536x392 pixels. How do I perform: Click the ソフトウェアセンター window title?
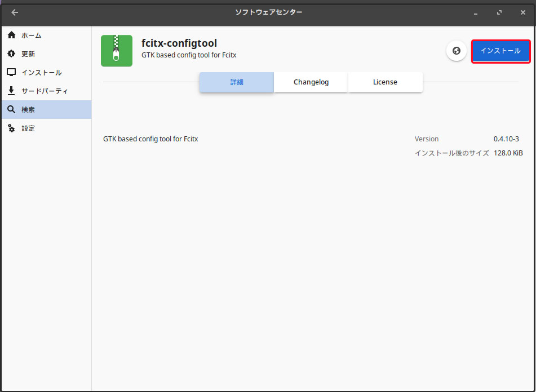coord(268,12)
